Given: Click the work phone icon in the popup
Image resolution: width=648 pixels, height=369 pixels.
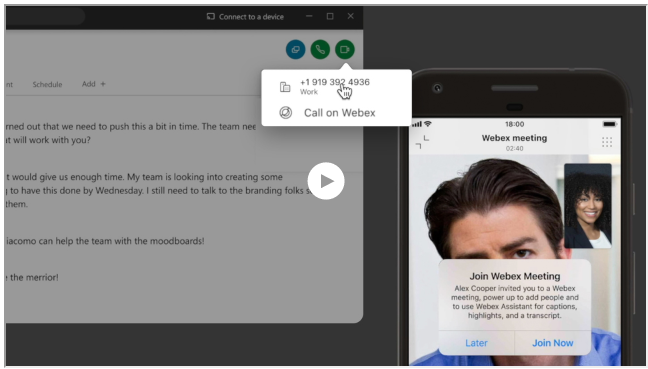Looking at the screenshot, I should [285, 87].
